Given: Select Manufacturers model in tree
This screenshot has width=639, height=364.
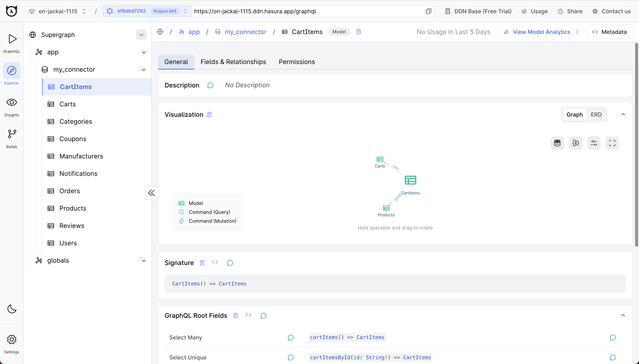Looking at the screenshot, I should (97, 156).
